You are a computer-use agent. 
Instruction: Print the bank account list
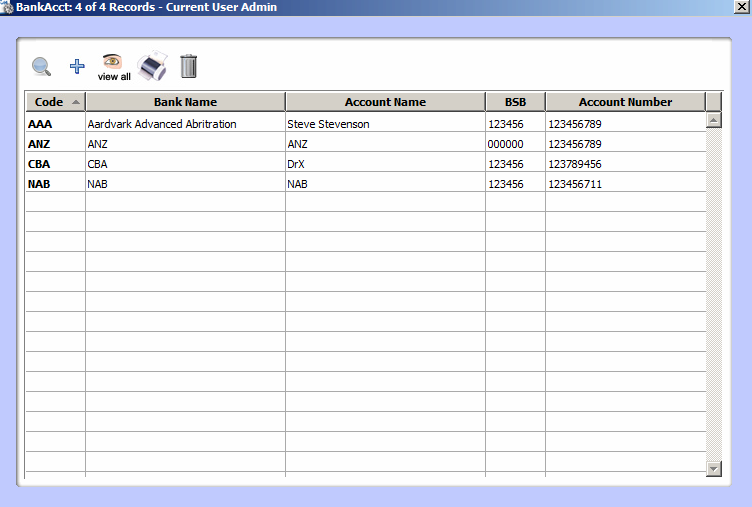click(153, 66)
